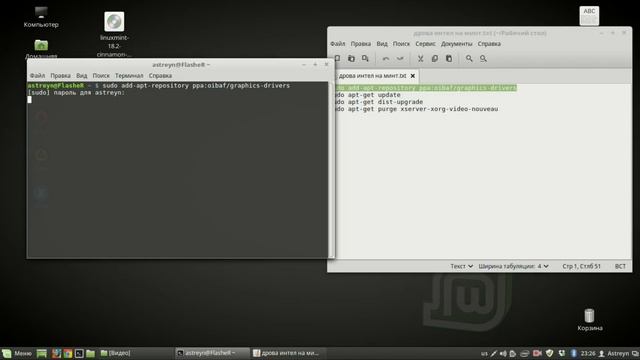Select the Домашняя home folder desktop icon

(x=41, y=49)
